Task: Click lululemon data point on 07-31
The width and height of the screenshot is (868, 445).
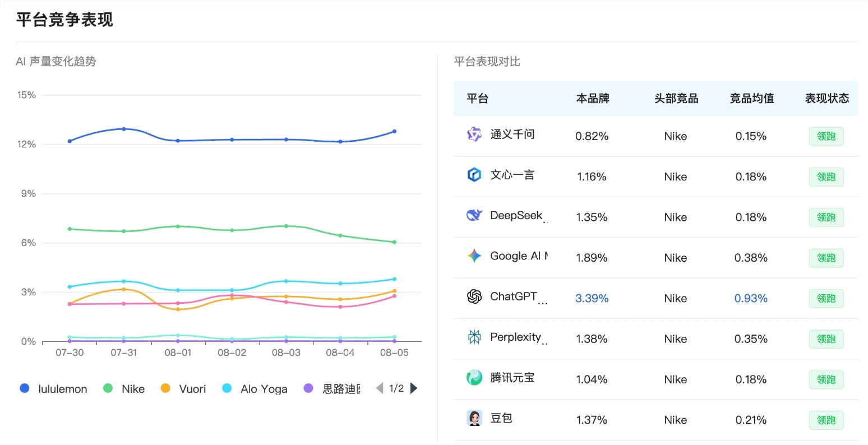Action: (x=124, y=129)
